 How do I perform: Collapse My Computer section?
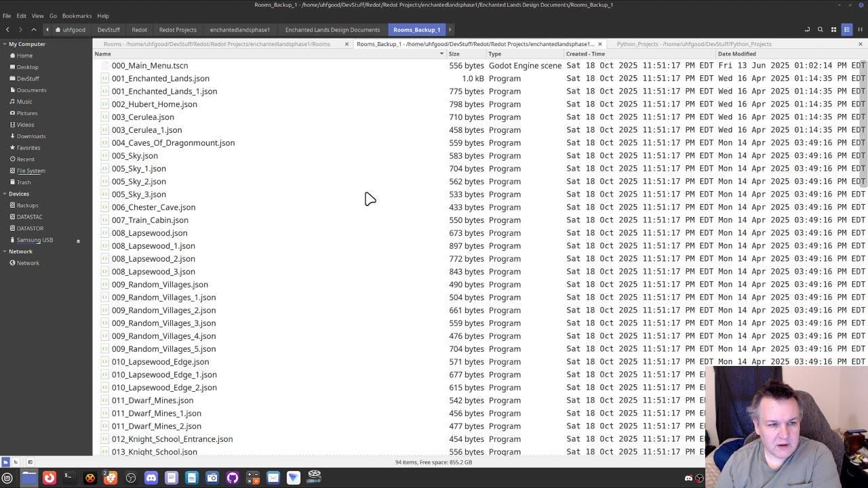[4, 44]
